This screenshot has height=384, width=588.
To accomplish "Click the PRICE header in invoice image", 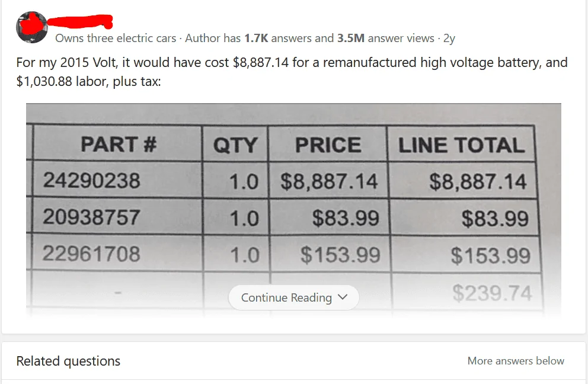I will 328,145.
